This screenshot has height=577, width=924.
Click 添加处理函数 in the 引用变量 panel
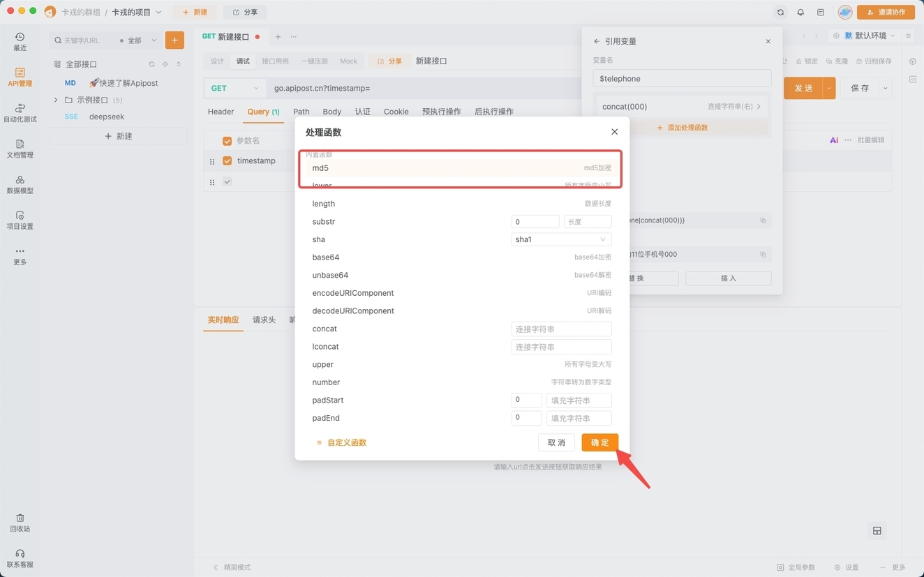tap(682, 128)
